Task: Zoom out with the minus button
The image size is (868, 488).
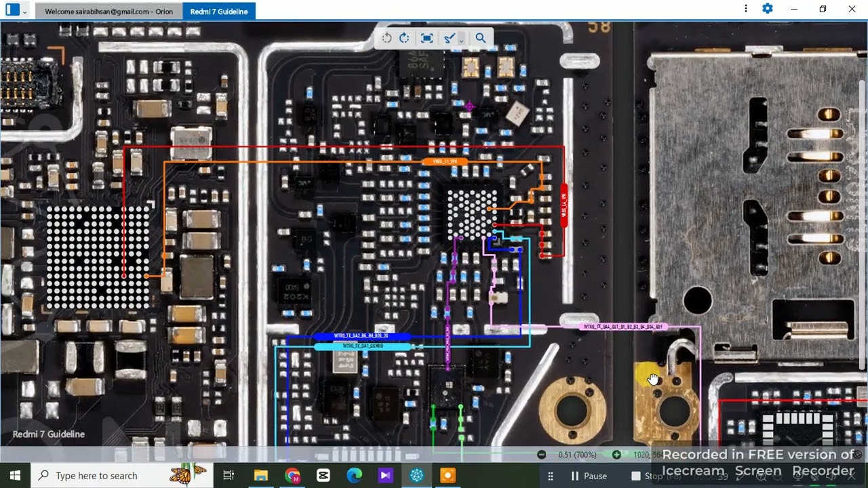Action: click(541, 455)
